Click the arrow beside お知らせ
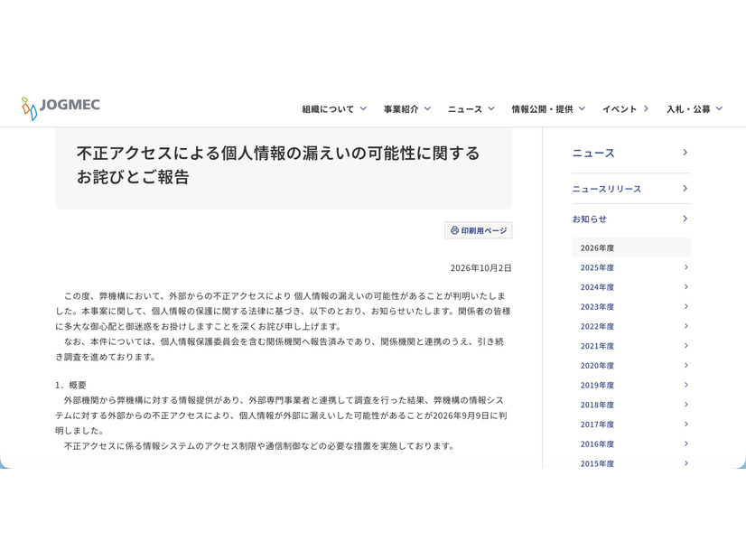Screen dimensions: 746x560 point(685,219)
